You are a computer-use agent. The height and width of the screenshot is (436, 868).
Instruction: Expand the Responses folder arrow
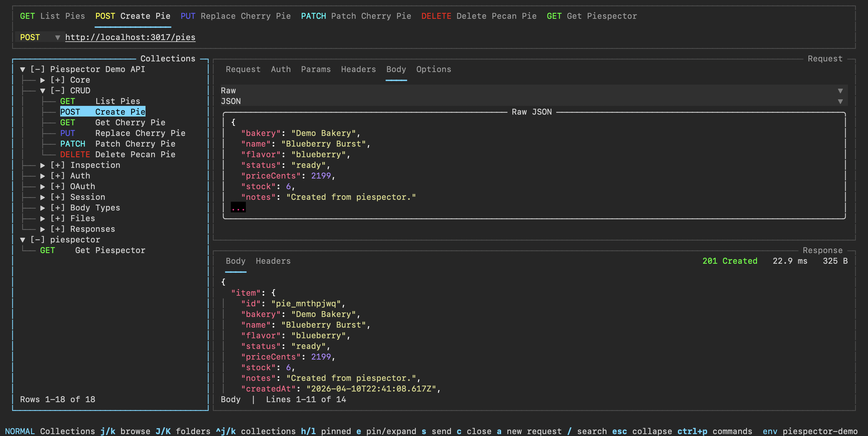(42, 229)
